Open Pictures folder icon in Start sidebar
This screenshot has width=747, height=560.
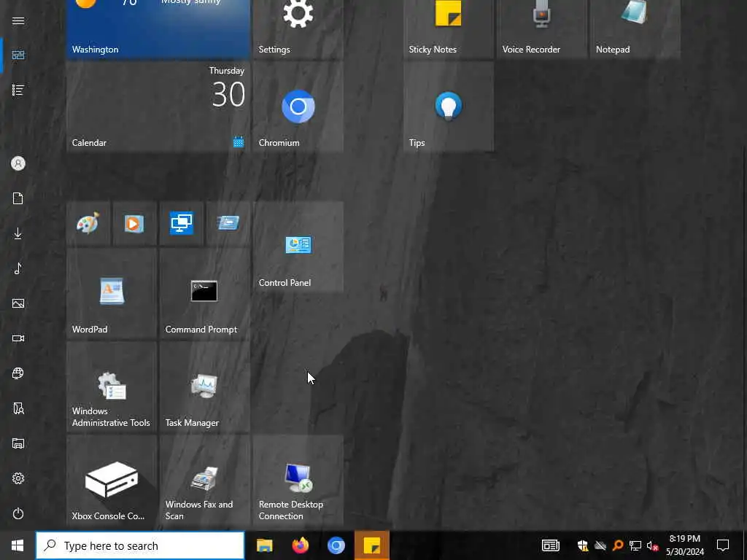[x=18, y=303]
